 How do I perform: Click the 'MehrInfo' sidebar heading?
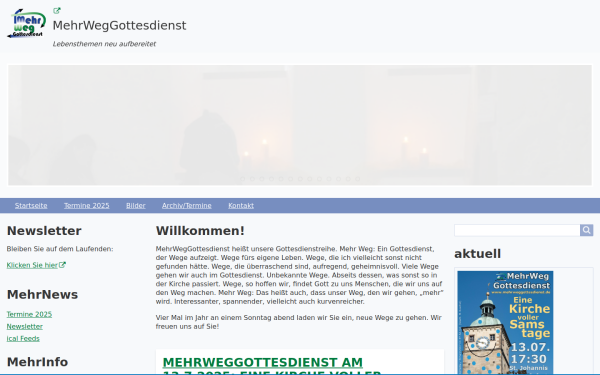[x=37, y=362]
